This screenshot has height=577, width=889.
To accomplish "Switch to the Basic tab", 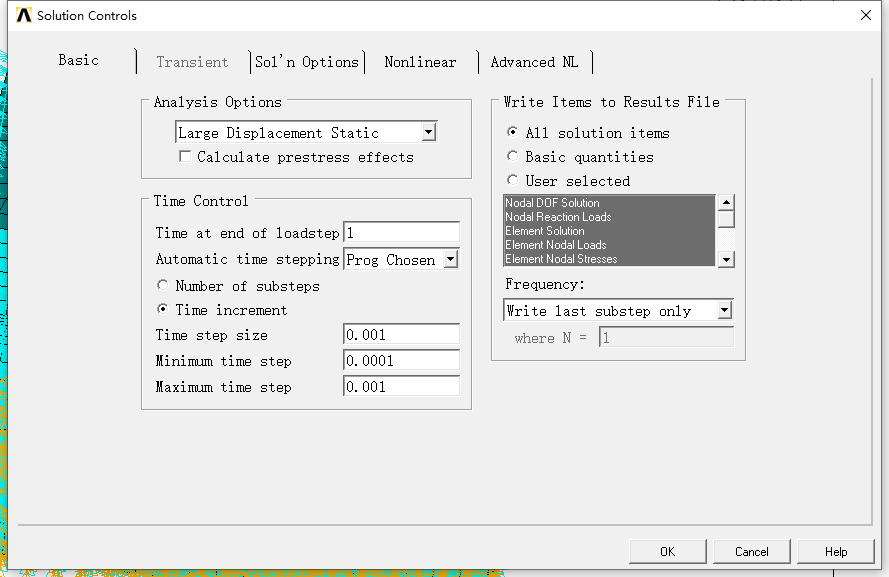I will (x=79, y=60).
